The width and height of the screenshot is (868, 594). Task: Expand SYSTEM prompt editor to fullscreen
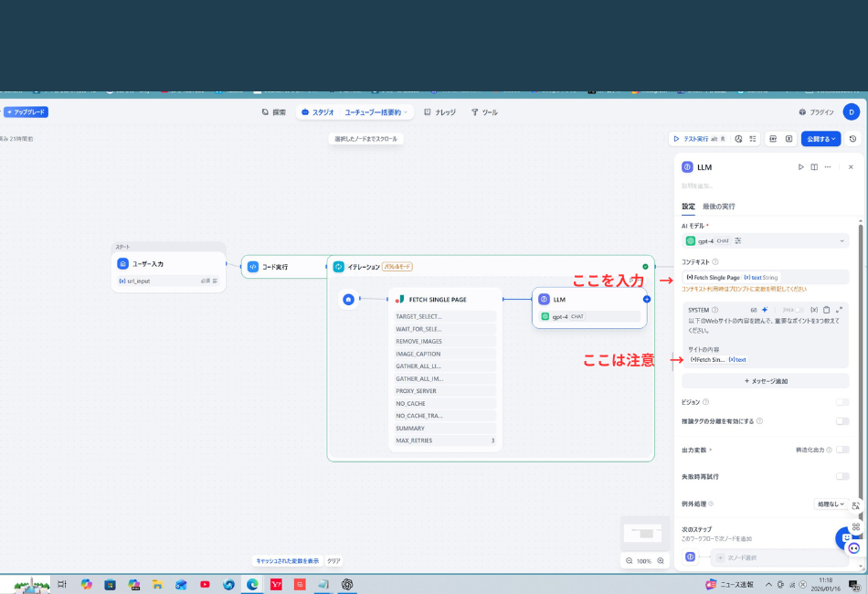pos(839,310)
